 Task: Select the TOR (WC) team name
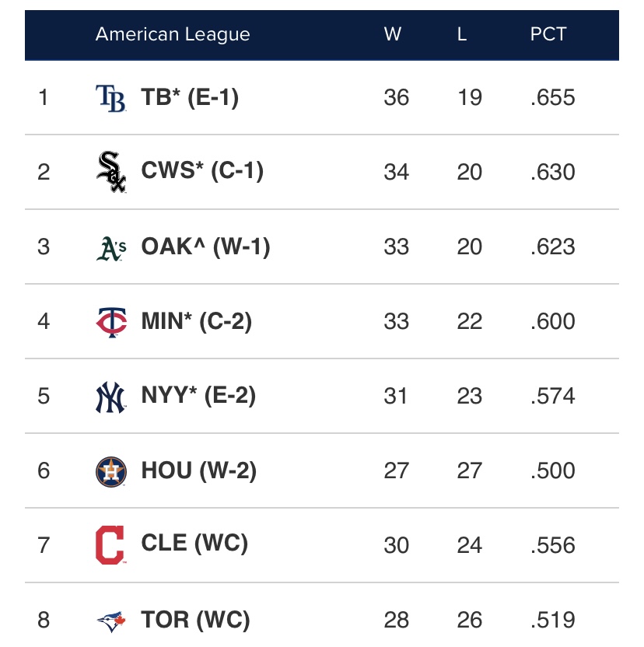pyautogui.click(x=195, y=621)
